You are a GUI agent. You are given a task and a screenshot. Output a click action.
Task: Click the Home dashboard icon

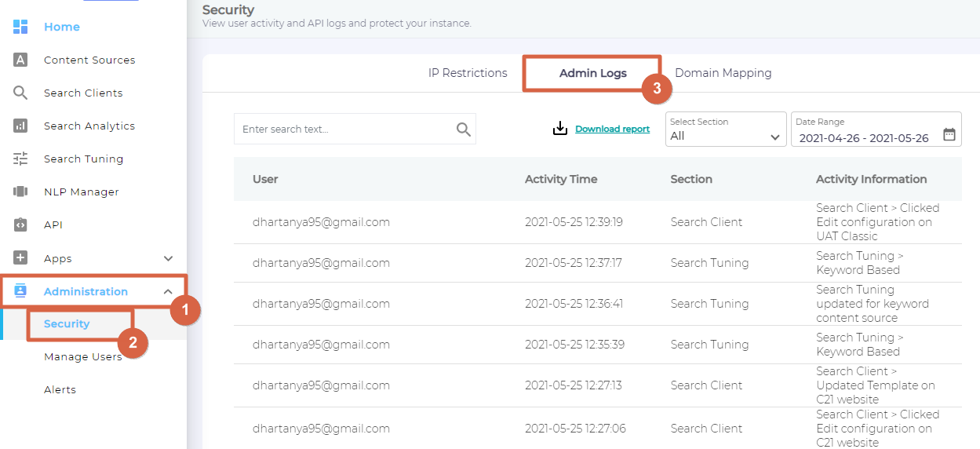[20, 27]
